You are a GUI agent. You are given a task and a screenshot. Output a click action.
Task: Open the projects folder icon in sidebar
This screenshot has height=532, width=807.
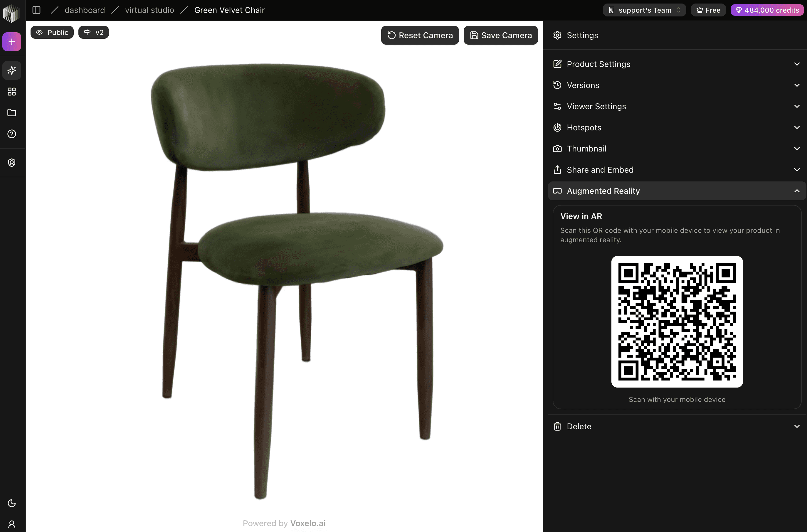click(x=11, y=113)
